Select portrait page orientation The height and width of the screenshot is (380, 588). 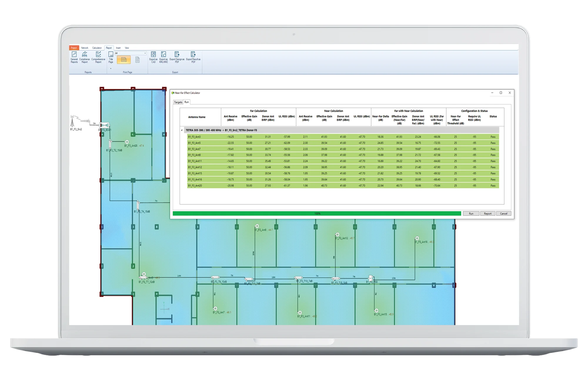point(137,60)
